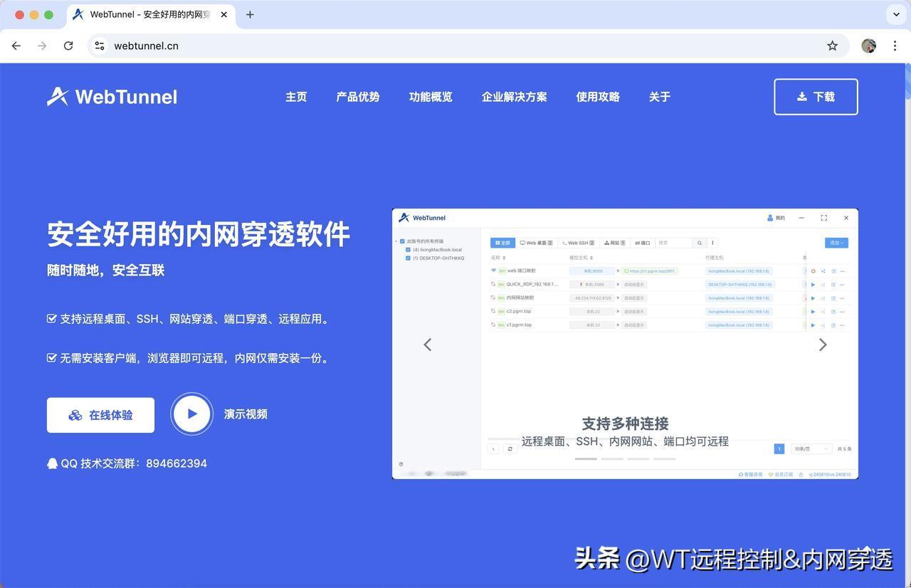Switch to the 端口 tab in the app
911x588 pixels.
tap(644, 243)
